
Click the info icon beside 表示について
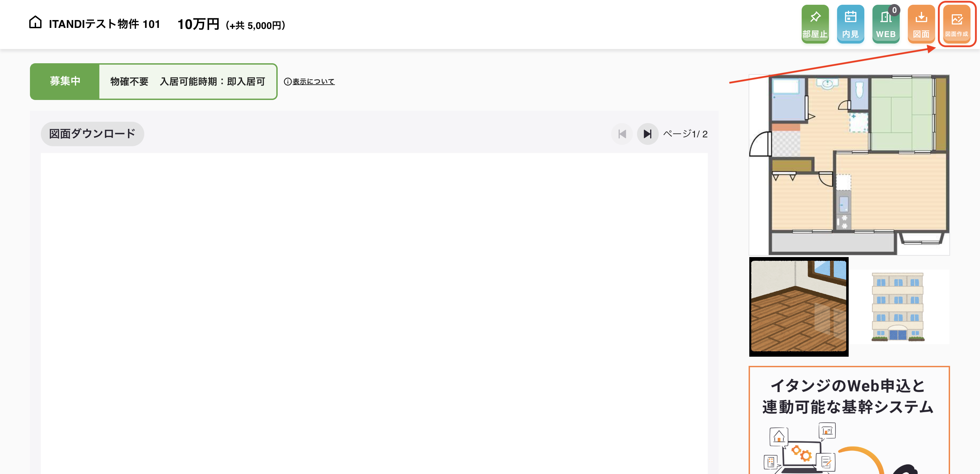(288, 81)
